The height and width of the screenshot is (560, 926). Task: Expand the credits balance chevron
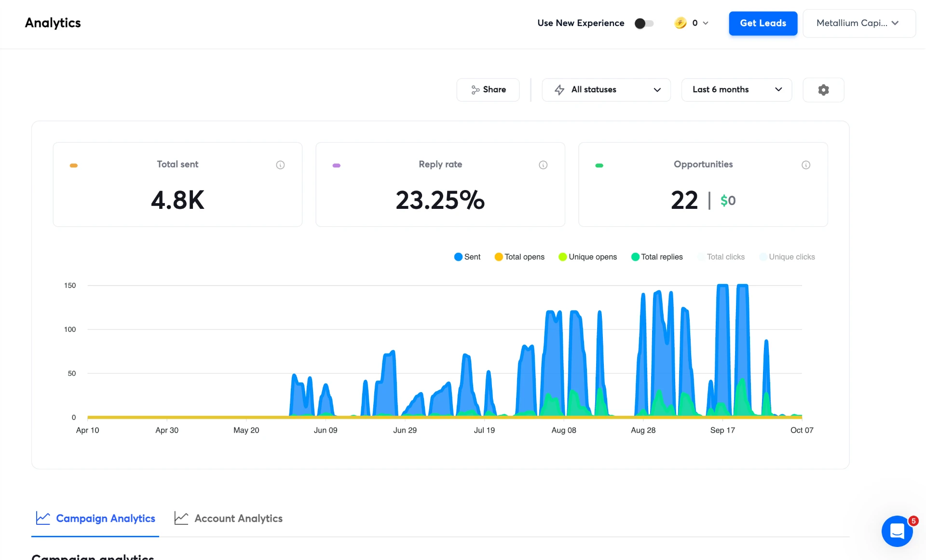(706, 23)
